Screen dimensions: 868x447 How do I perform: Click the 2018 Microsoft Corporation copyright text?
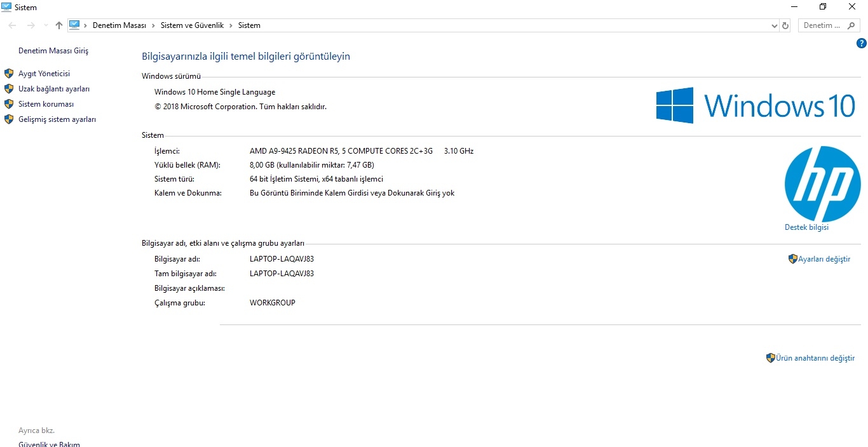(x=240, y=107)
